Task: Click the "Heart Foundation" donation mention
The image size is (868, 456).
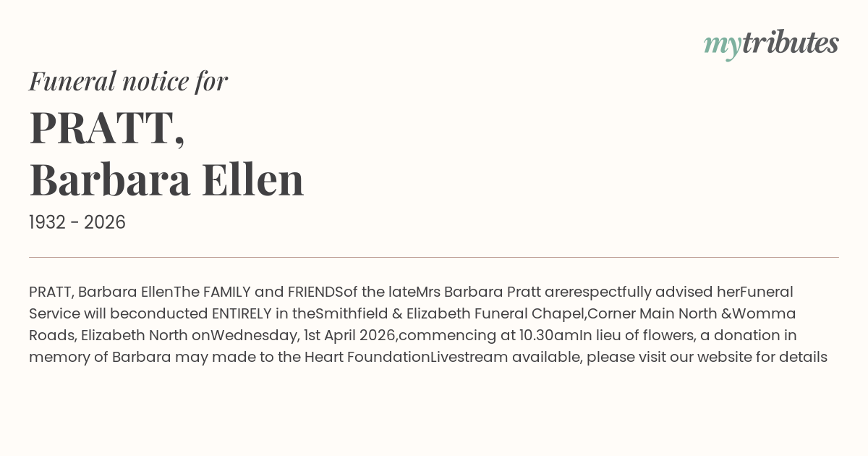Action: 367,357
